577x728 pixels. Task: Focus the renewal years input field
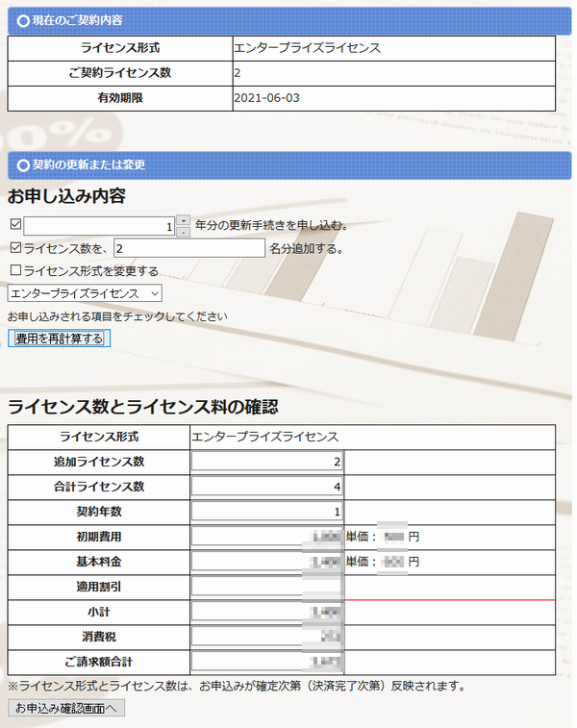tap(99, 226)
